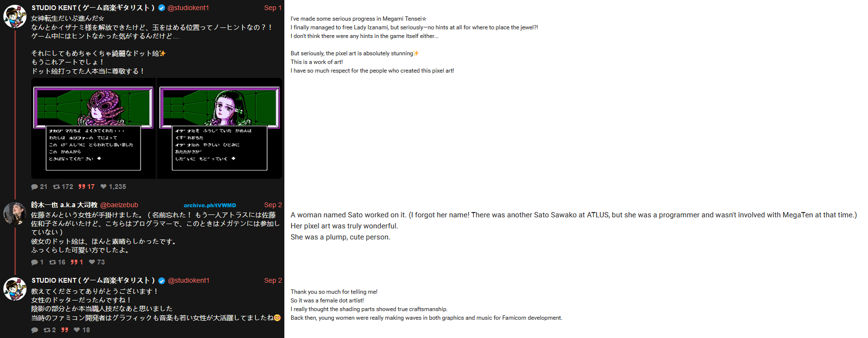The height and width of the screenshot is (338, 868).
Task: Open the @studiokent1 handle on first tweet
Action: [188, 8]
